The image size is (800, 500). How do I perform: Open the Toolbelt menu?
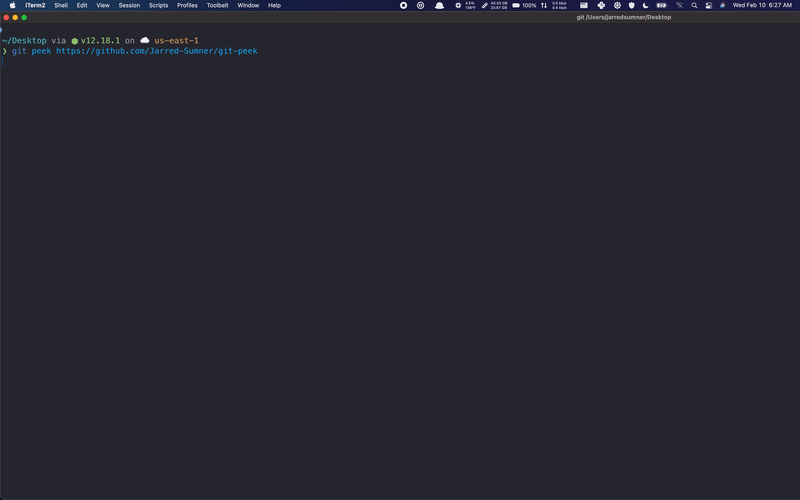pyautogui.click(x=217, y=5)
